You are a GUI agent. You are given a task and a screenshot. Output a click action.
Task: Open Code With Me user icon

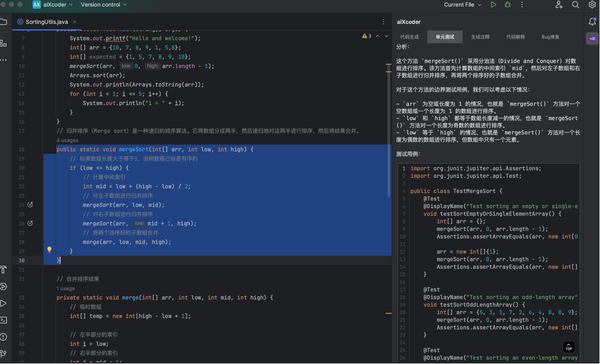pos(559,5)
